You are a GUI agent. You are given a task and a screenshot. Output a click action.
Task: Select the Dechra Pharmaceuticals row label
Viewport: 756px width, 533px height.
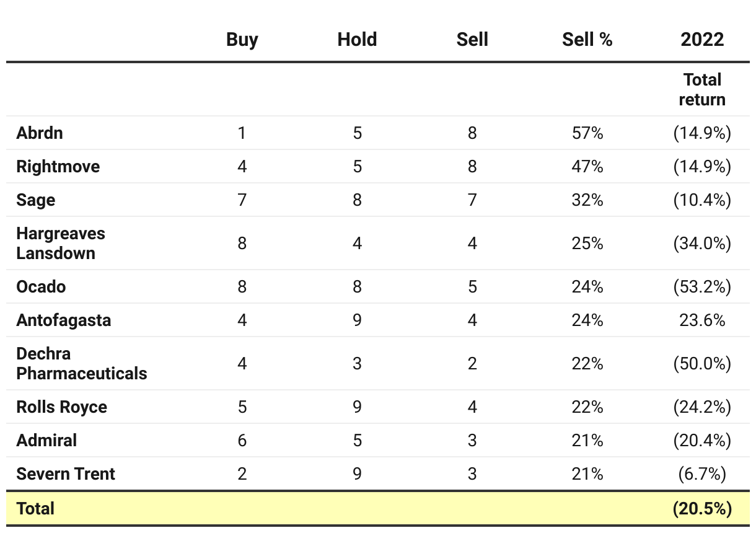click(81, 363)
